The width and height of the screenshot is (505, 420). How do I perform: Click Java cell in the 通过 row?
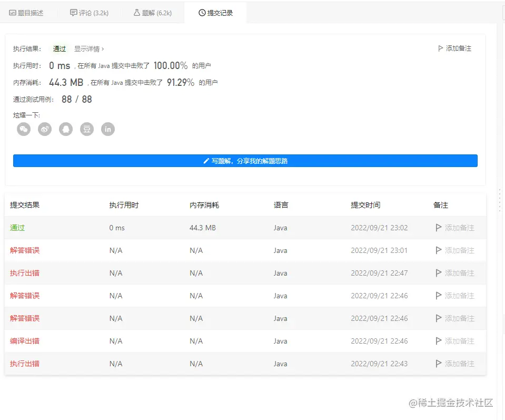coord(280,228)
